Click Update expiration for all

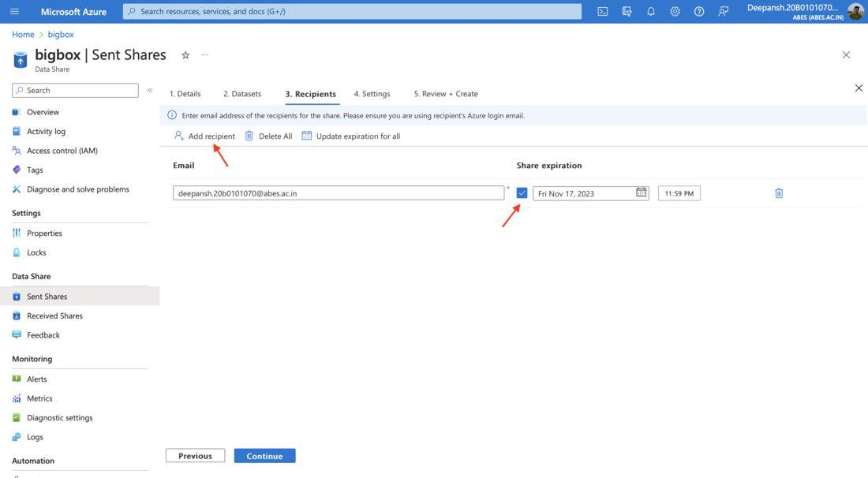(351, 136)
